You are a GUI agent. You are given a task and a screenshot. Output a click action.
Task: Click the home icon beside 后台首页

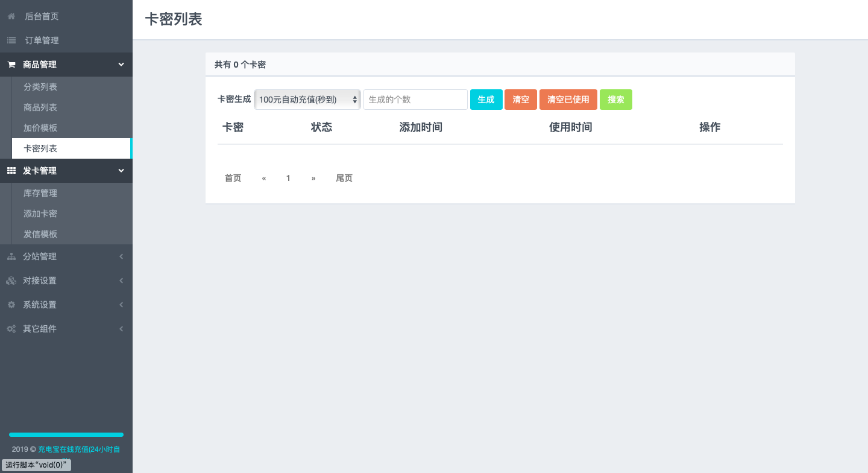(x=11, y=16)
